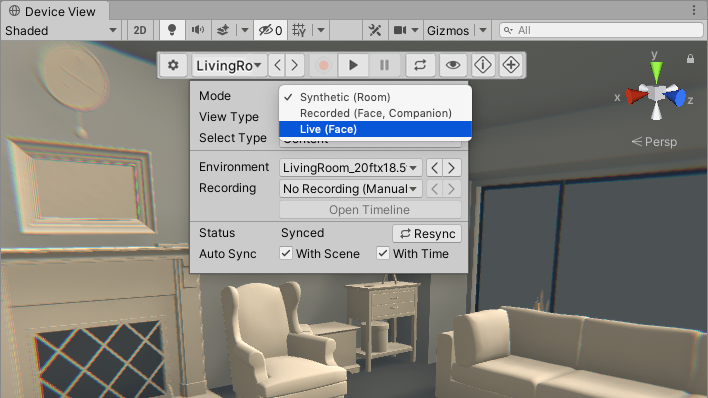Click the diamond info icon
The width and height of the screenshot is (708, 398).
[483, 66]
